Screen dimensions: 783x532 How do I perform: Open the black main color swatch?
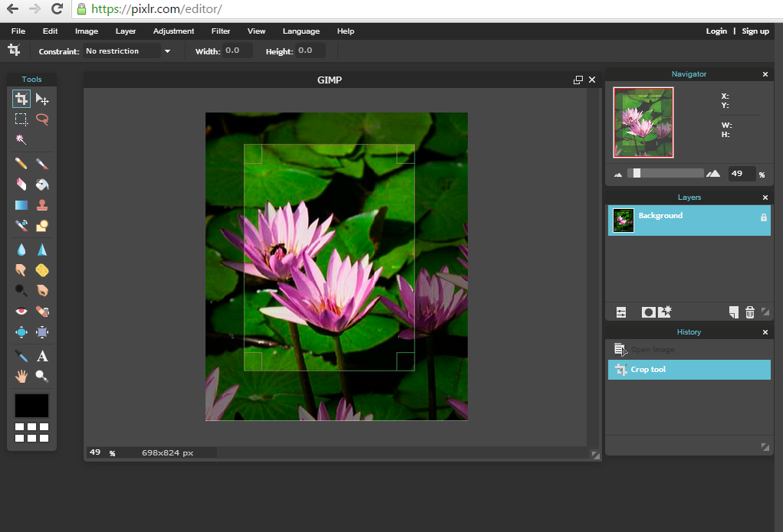coord(31,405)
